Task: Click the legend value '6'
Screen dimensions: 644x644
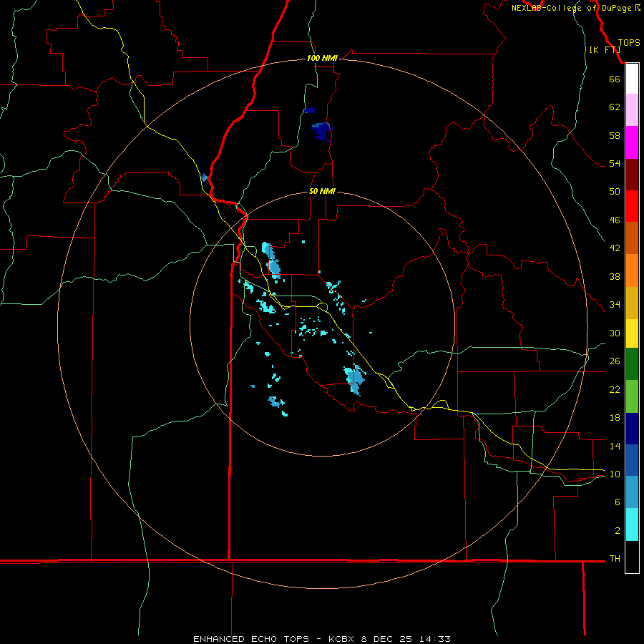Action: [617, 502]
